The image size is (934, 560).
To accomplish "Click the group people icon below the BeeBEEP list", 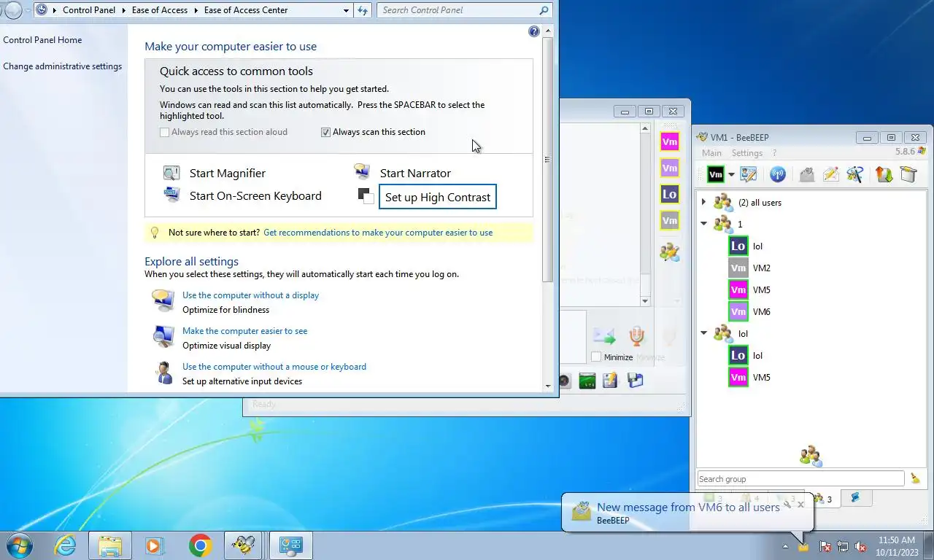I will [x=810, y=456].
